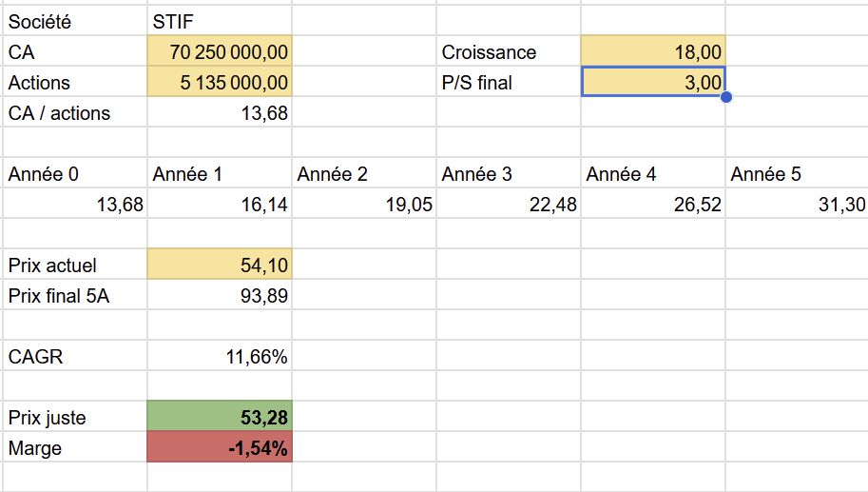
Task: Select the company name cell STIF
Action: tap(220, 22)
